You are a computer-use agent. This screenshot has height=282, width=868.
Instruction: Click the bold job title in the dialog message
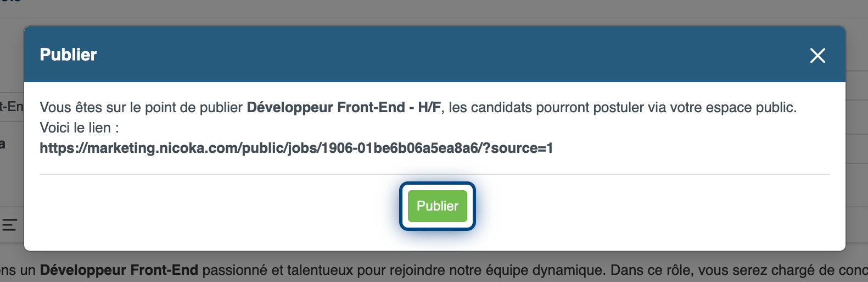click(343, 107)
